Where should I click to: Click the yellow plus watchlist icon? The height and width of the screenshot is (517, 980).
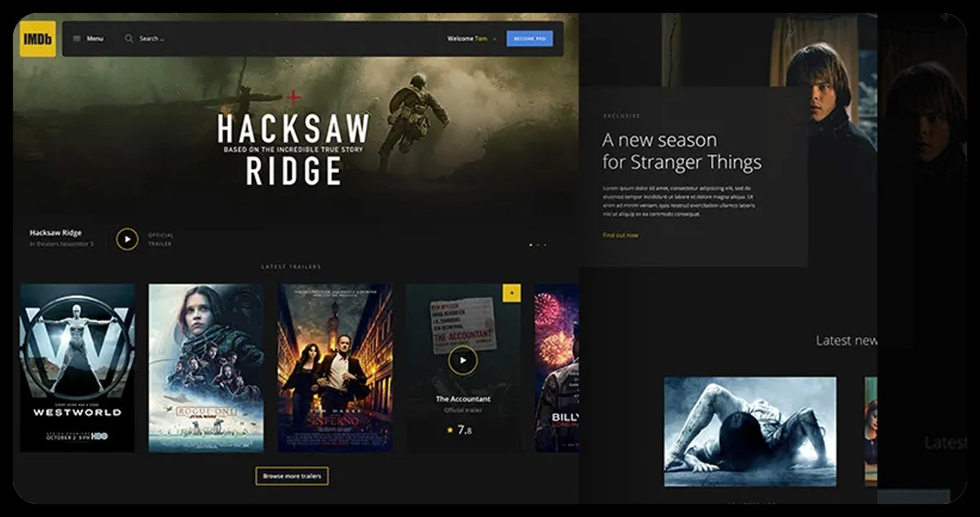511,293
